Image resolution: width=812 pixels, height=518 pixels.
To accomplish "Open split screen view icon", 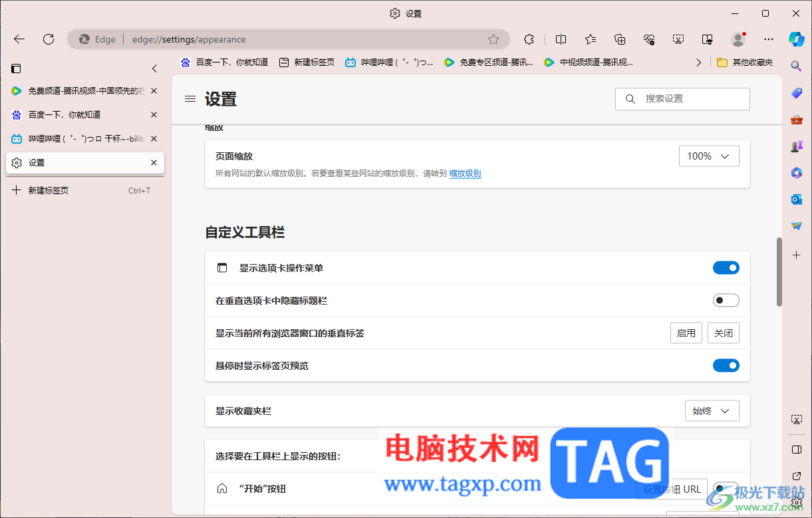I will (561, 39).
